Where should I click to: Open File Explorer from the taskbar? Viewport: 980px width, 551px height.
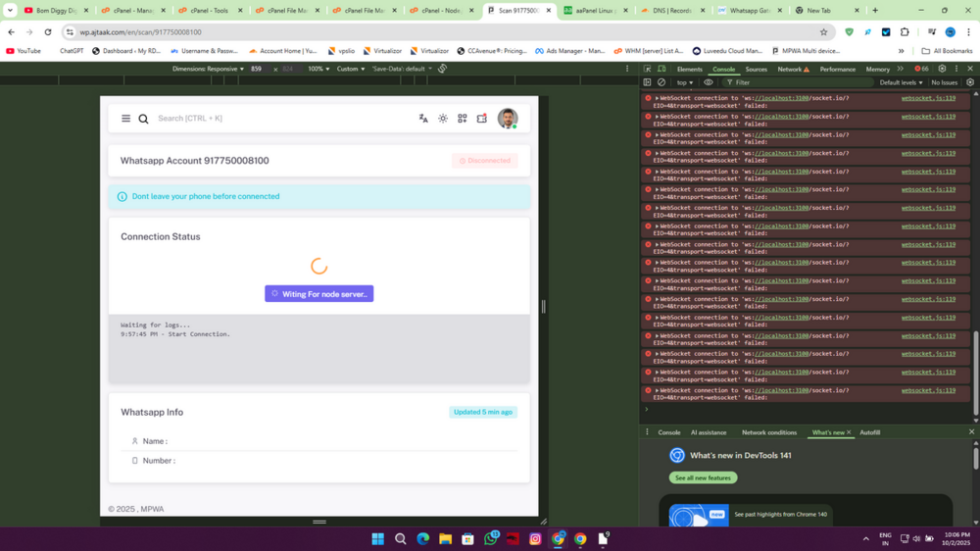point(446,539)
